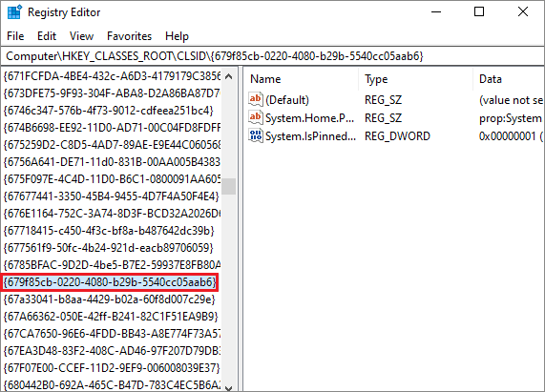Select key {67F07E00-CCEF-11D2-9EF9-006008039E37}
The height and width of the screenshot is (392, 545).
click(112, 368)
